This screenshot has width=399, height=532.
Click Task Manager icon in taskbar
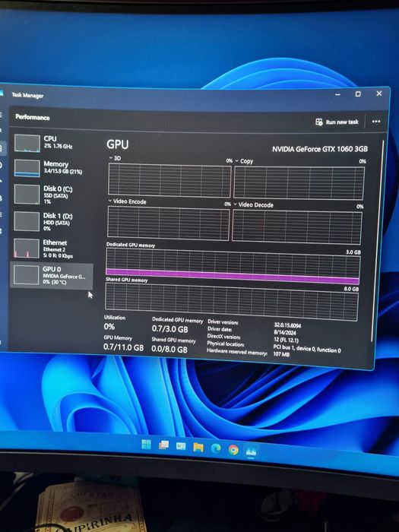click(251, 451)
